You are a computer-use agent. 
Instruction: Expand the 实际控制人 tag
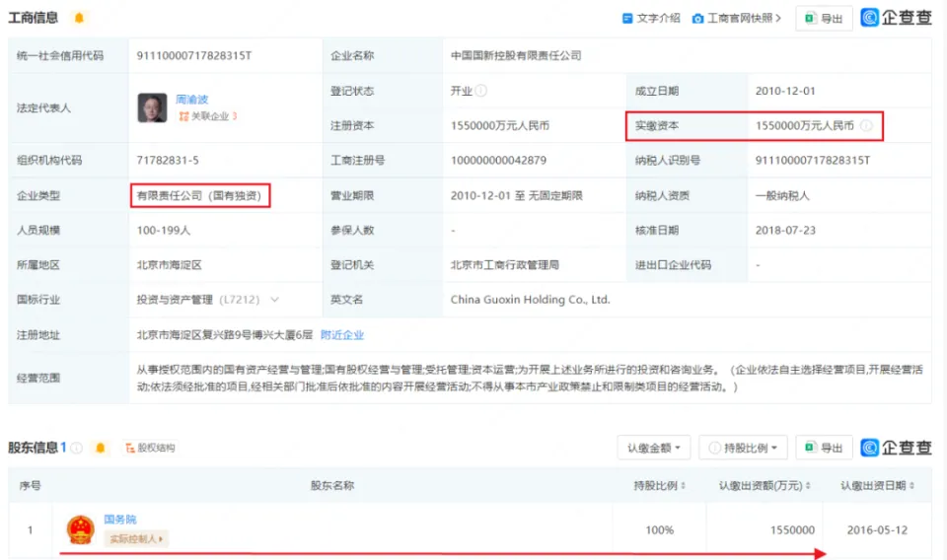pos(136,538)
